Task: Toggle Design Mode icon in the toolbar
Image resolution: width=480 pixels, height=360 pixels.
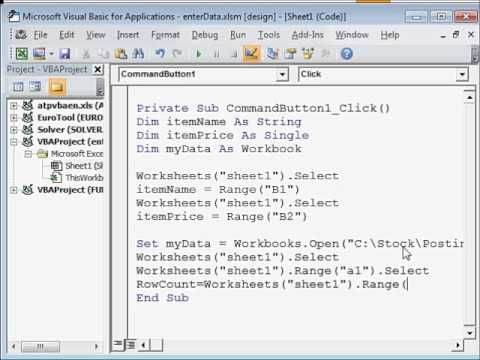Action: point(252,54)
